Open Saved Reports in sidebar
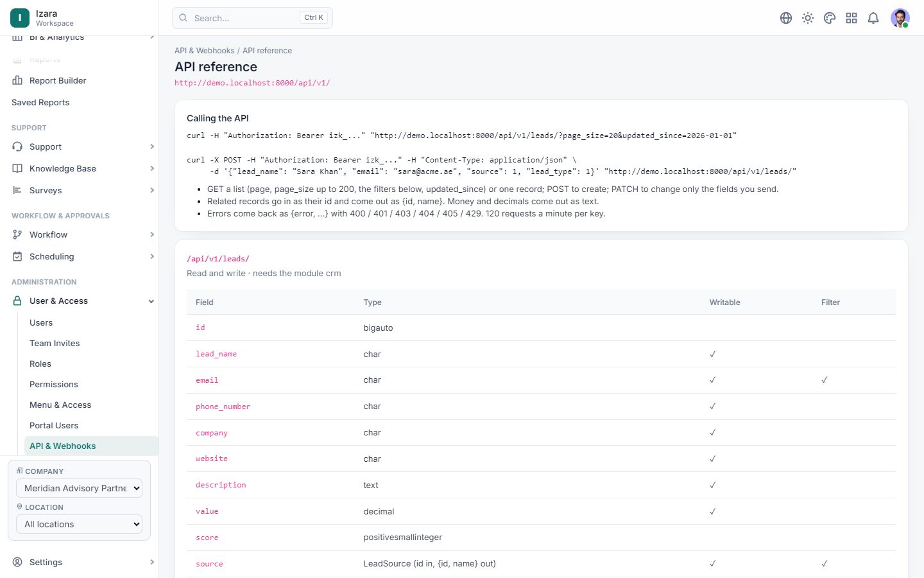 40,102
